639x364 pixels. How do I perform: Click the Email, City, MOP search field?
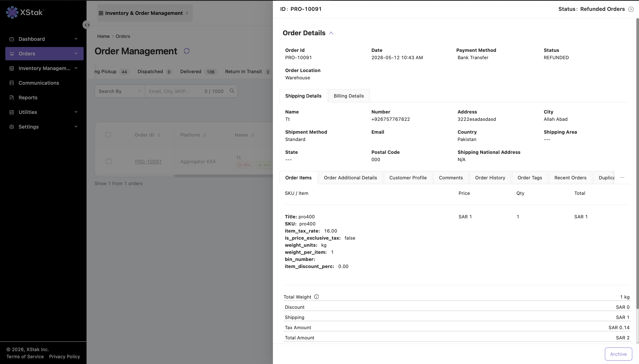187,91
